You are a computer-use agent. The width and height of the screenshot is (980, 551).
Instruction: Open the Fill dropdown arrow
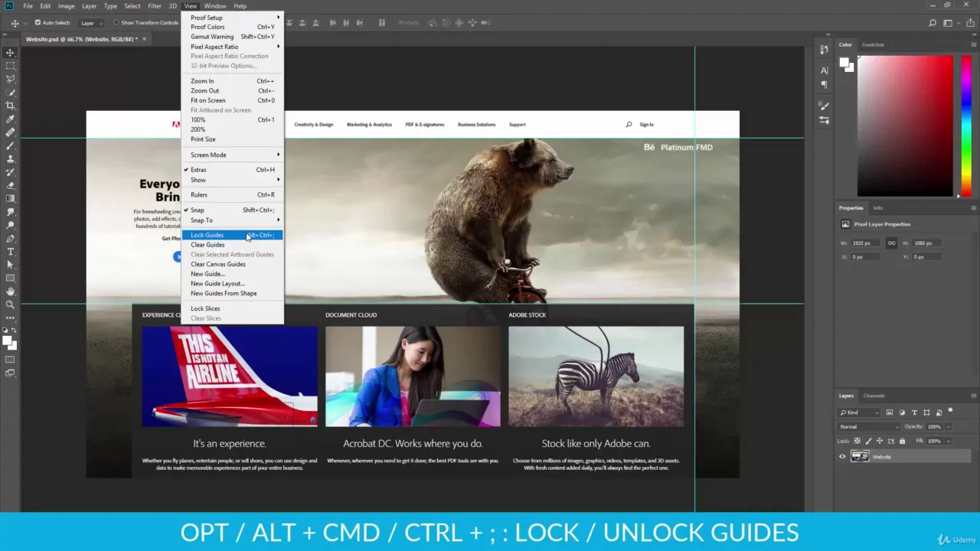coord(948,441)
